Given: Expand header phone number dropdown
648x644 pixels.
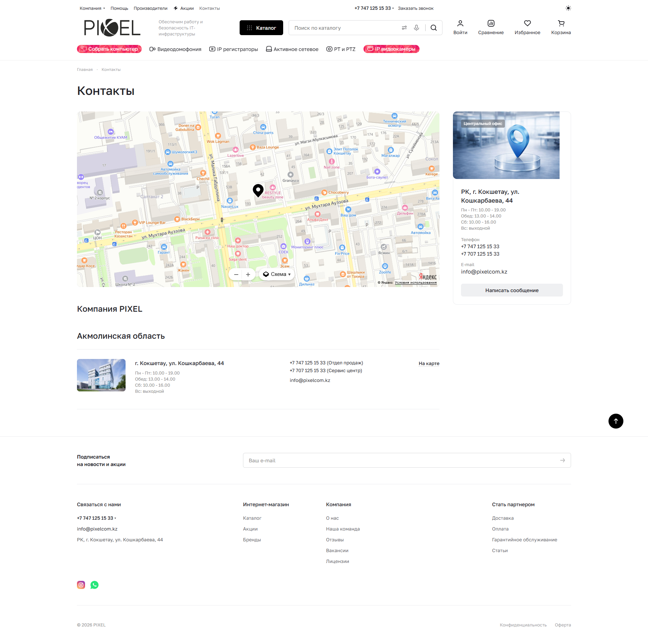Looking at the screenshot, I should pyautogui.click(x=374, y=8).
